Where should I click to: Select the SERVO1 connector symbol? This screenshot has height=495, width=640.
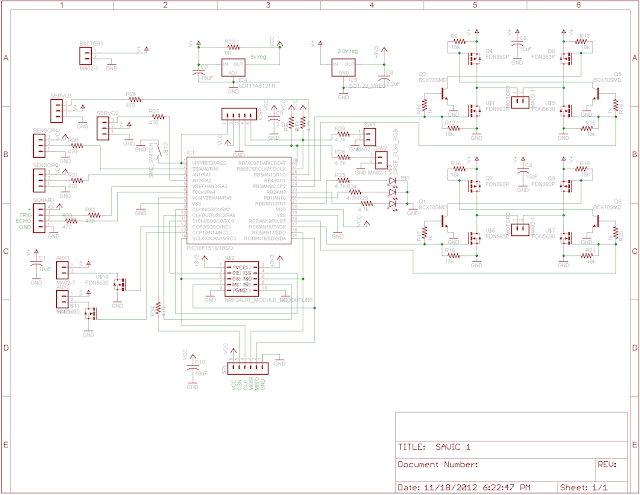[56, 111]
